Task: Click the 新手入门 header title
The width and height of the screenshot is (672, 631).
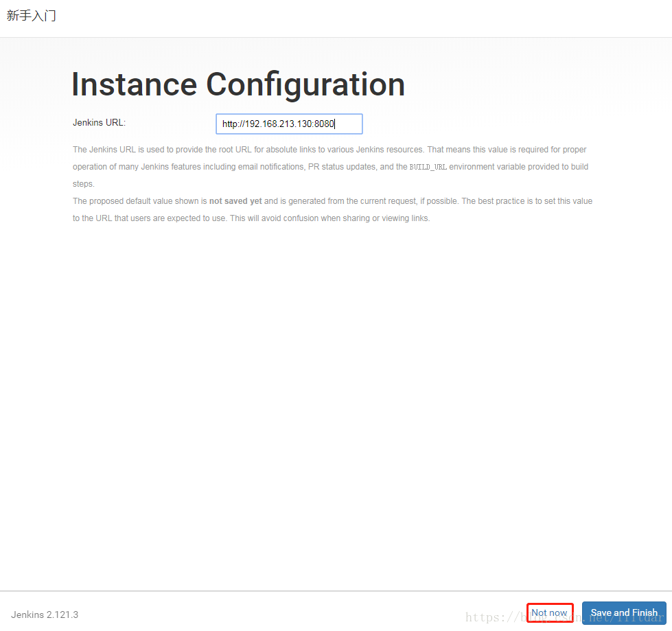Action: pos(32,16)
